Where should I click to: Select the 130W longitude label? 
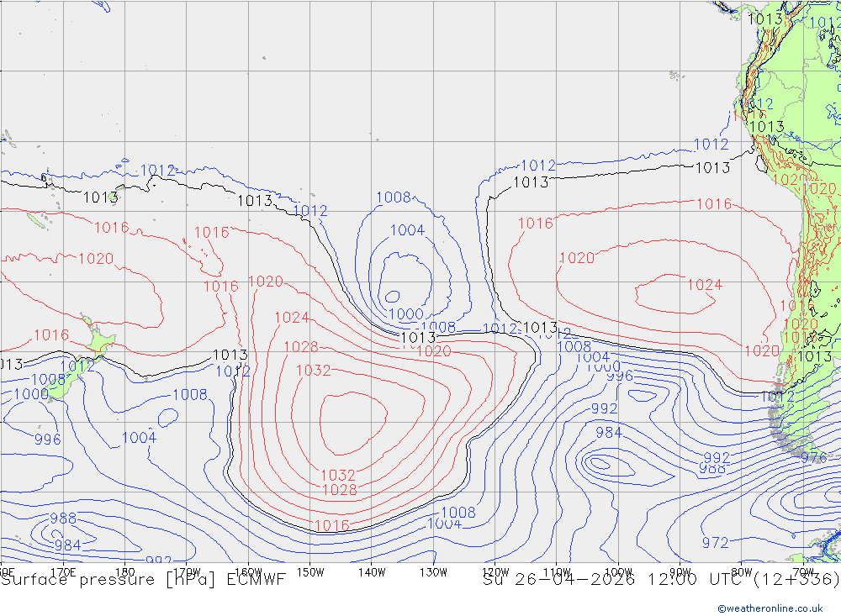click(x=433, y=572)
